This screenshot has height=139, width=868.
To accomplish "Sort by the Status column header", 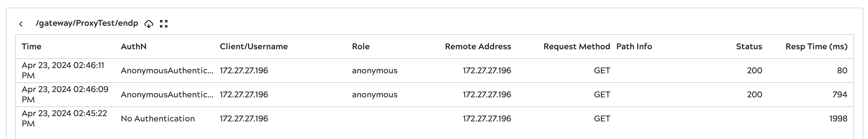I will (749, 47).
